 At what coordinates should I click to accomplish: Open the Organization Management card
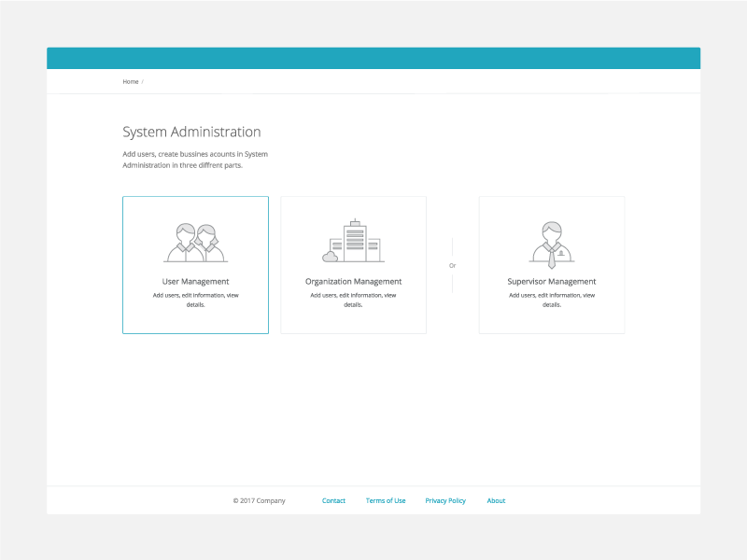pos(353,265)
